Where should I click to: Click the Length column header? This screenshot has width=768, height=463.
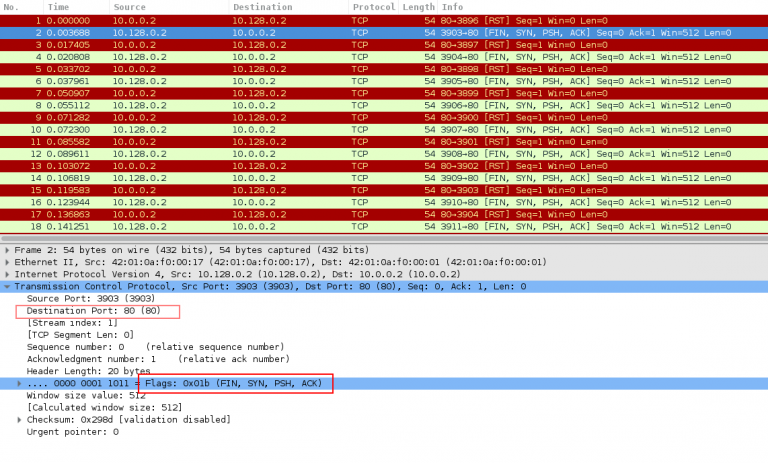418,7
